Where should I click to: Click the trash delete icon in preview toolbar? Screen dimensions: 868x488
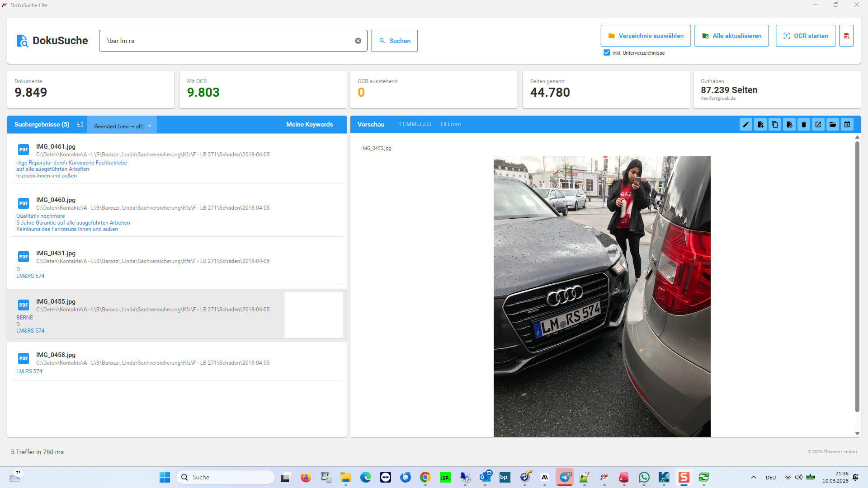coord(804,125)
